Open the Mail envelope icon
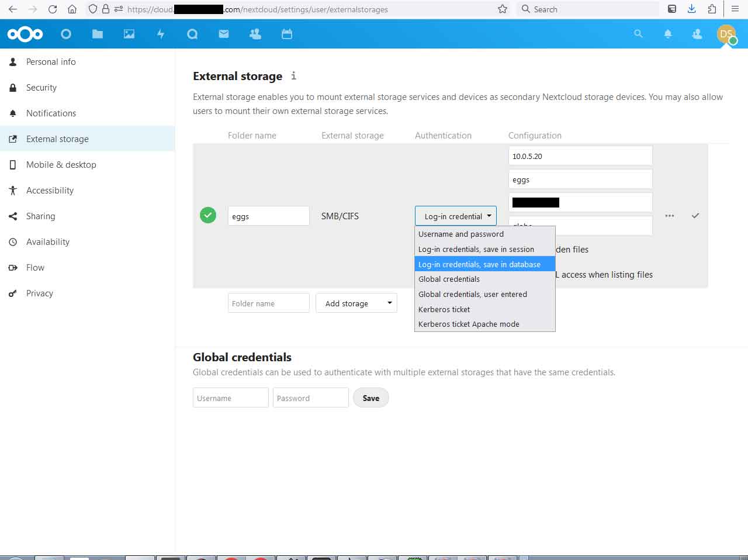The width and height of the screenshot is (748, 560). click(x=224, y=34)
